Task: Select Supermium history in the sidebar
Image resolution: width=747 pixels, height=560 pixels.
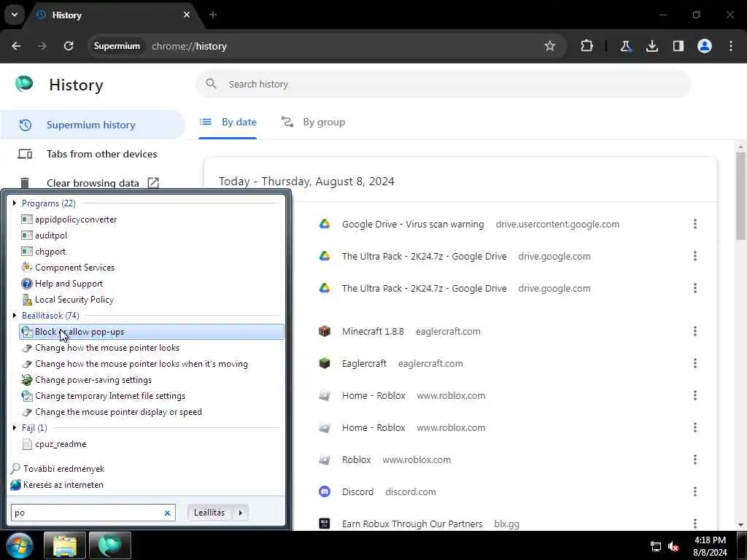Action: pyautogui.click(x=92, y=125)
